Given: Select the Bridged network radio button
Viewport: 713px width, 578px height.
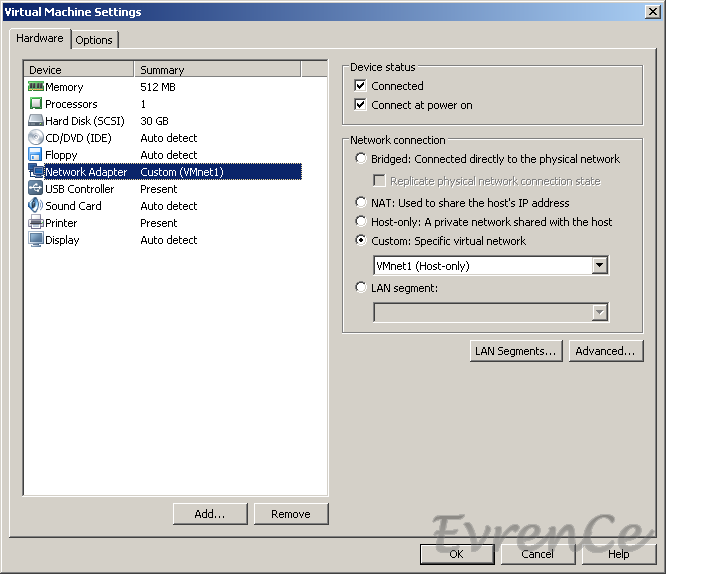Looking at the screenshot, I should 361,159.
